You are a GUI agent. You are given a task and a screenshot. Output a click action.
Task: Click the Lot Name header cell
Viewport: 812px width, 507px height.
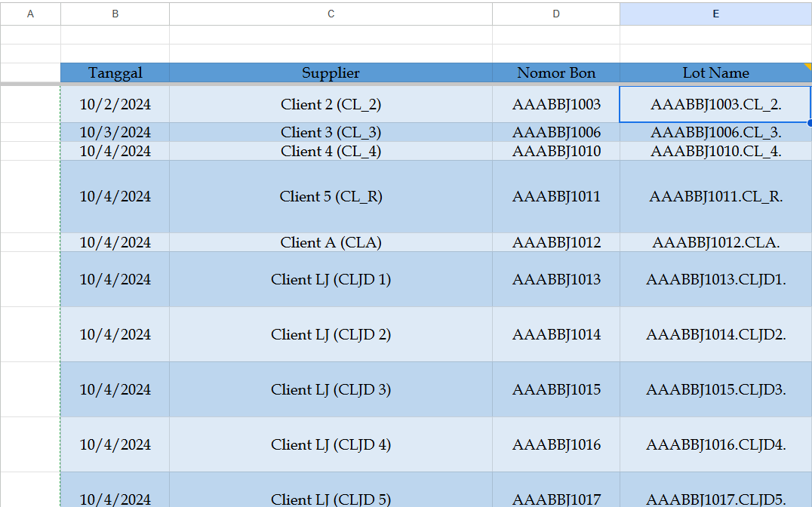tap(715, 72)
